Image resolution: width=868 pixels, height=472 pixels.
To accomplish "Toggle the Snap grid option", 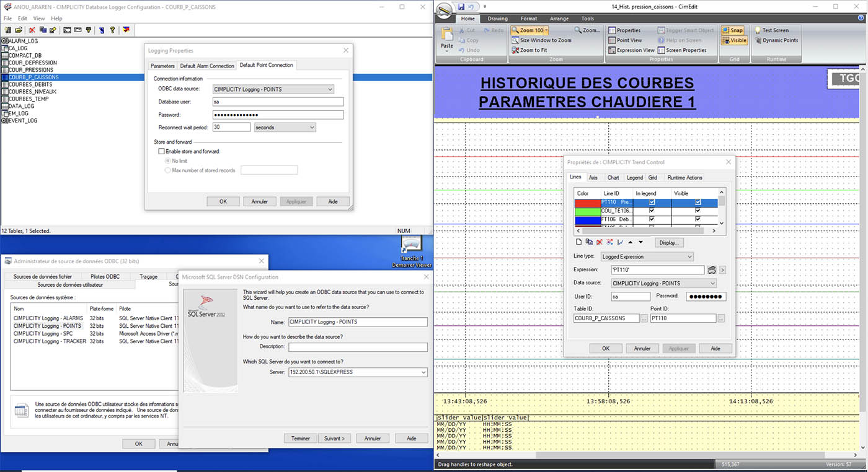I will click(x=733, y=30).
